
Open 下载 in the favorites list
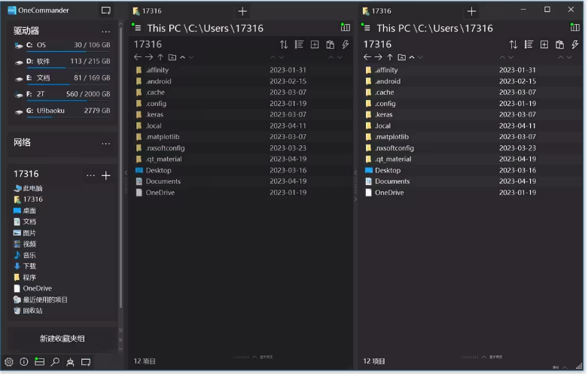click(25, 266)
